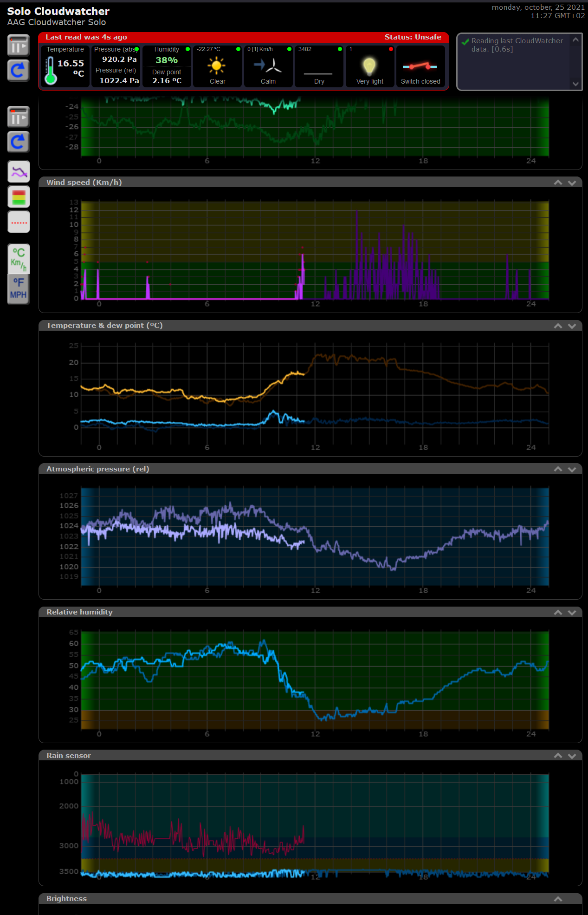This screenshot has height=915, width=588.
Task: Click the Brightness header
Action: point(66,899)
